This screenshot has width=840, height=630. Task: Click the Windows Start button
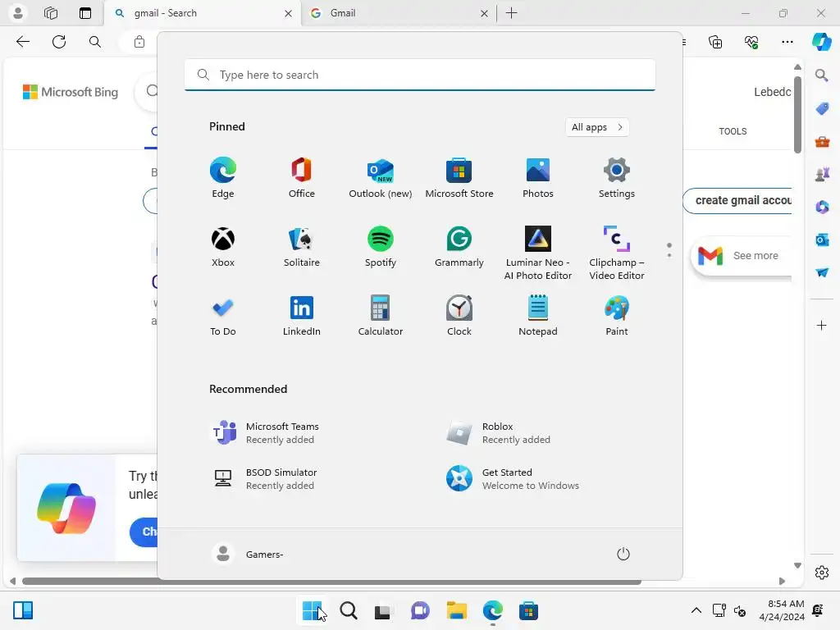(x=312, y=610)
